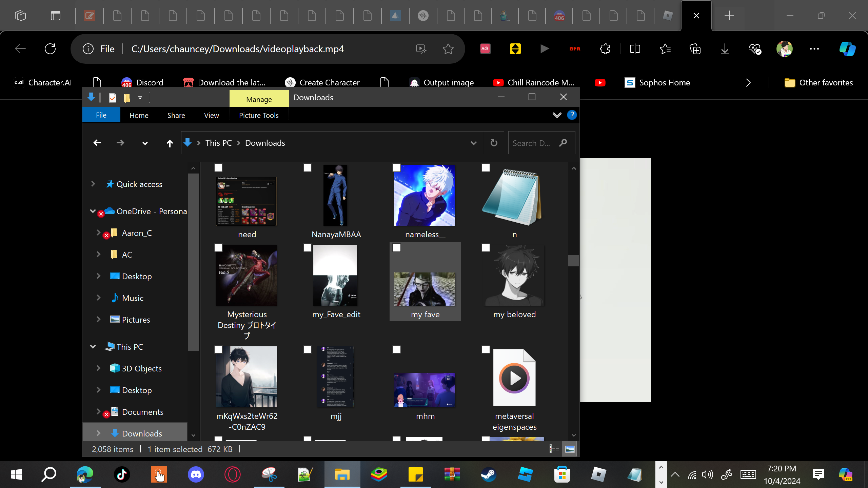Open Edge Settings and more menu

pyautogui.click(x=814, y=49)
